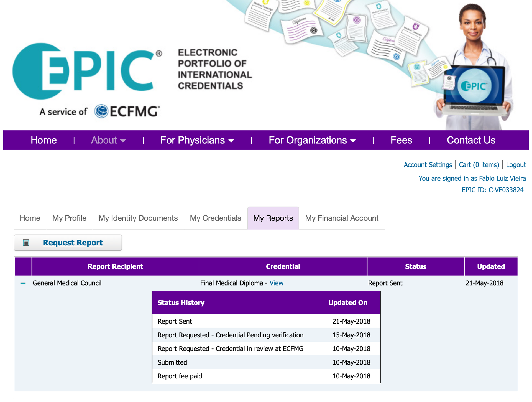This screenshot has height=402, width=532.
Task: Click the Request Report link
Action: 73,243
